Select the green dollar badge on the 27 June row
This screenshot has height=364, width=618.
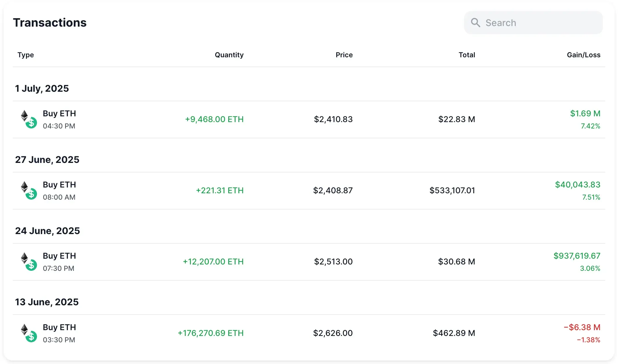pyautogui.click(x=31, y=194)
